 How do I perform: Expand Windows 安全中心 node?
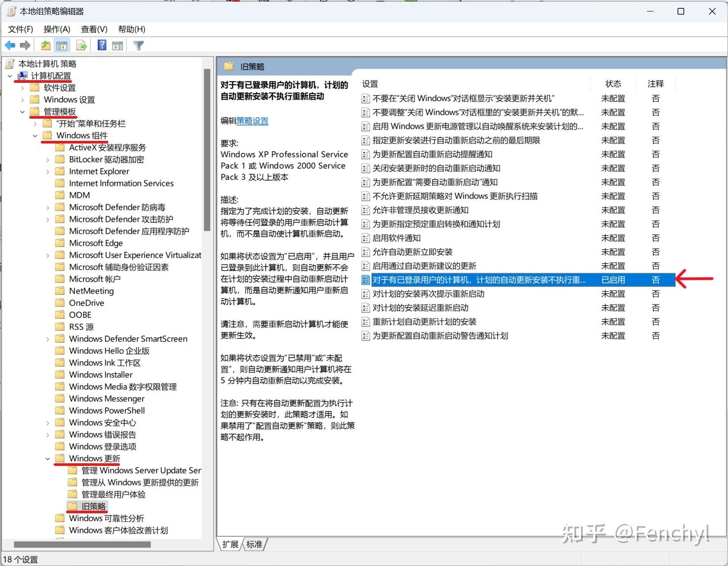[48, 423]
